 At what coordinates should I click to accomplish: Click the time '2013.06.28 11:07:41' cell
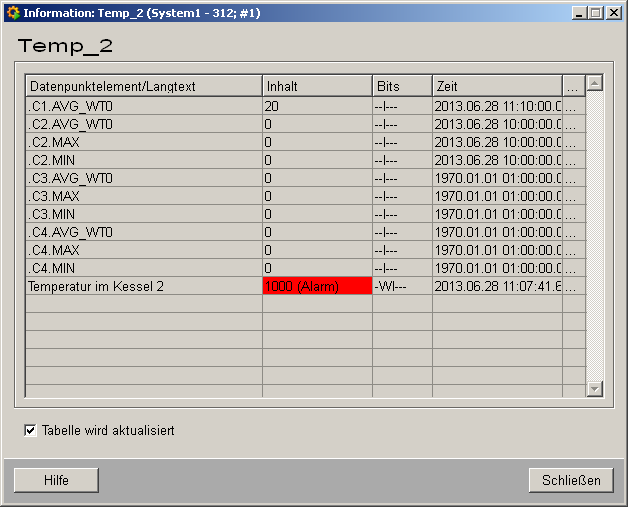[x=497, y=286]
